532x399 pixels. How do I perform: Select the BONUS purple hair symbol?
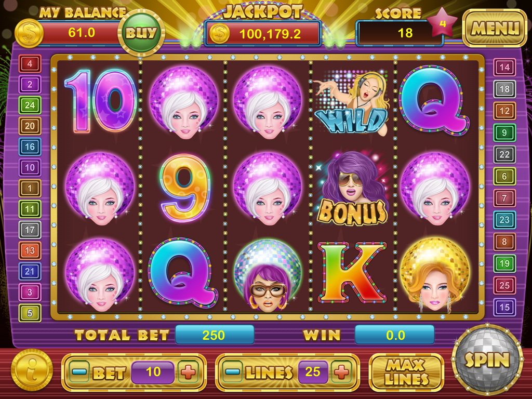[x=352, y=189]
